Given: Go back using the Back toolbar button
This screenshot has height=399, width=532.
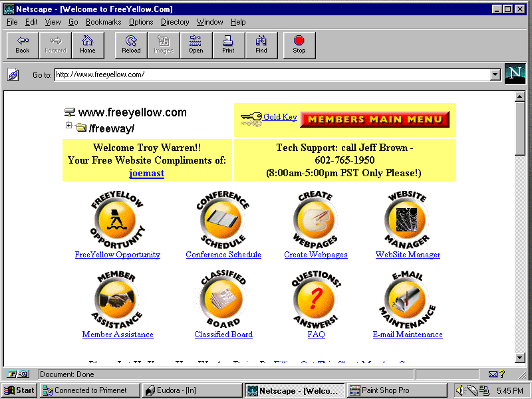Looking at the screenshot, I should click(23, 45).
